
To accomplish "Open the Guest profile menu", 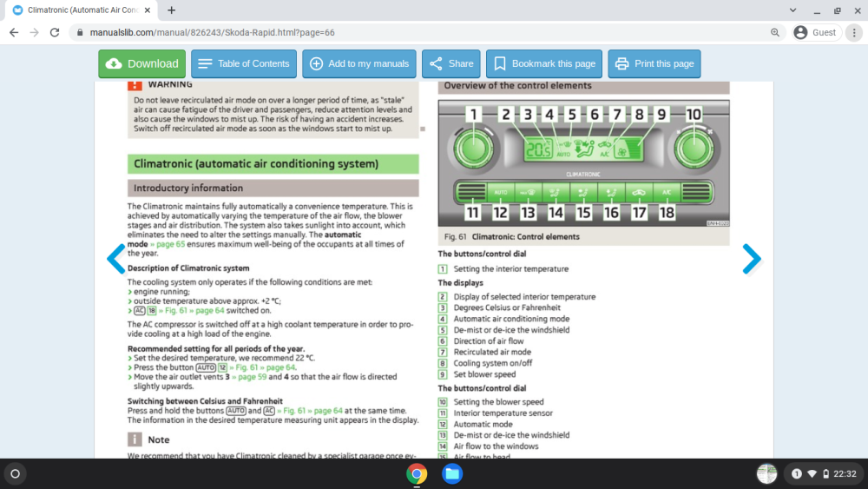I will point(815,33).
